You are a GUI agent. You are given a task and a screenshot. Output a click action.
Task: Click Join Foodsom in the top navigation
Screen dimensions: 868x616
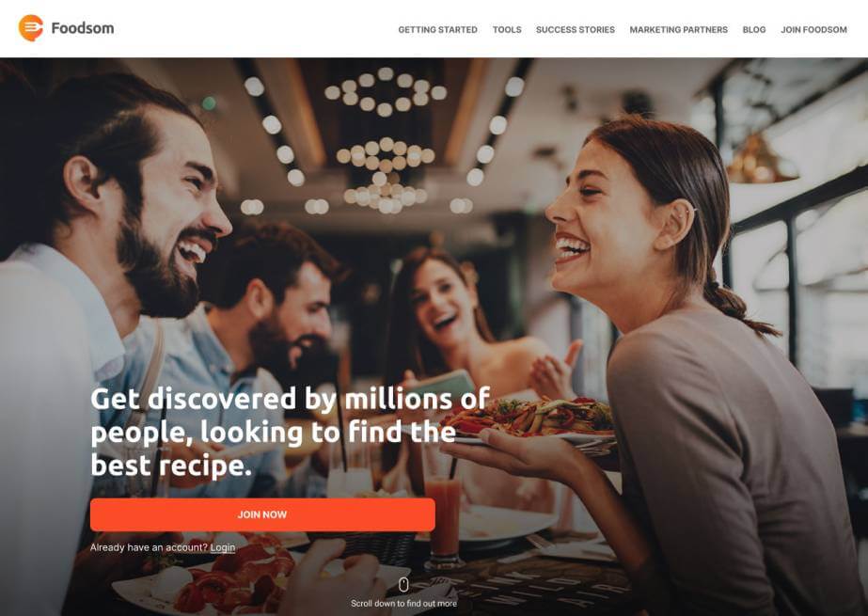click(x=813, y=30)
